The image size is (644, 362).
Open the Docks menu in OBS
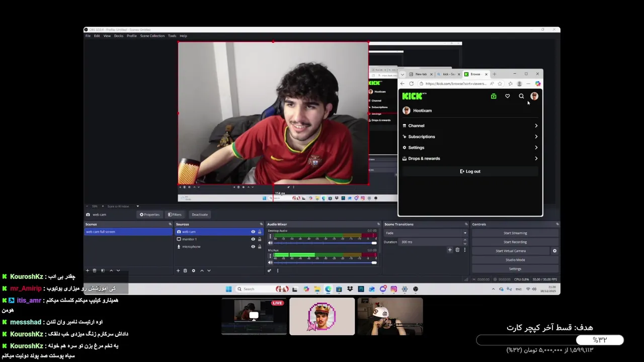pos(119,36)
